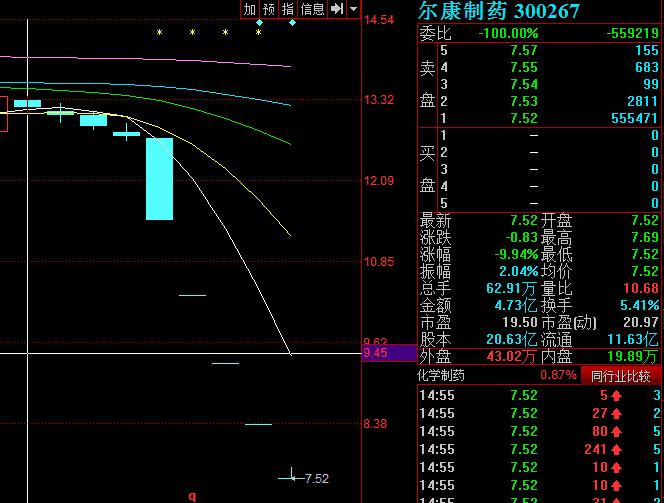Screen dimensions: 664x503
Task: Click the cyan diamond marker below 信息
Action: point(292,22)
